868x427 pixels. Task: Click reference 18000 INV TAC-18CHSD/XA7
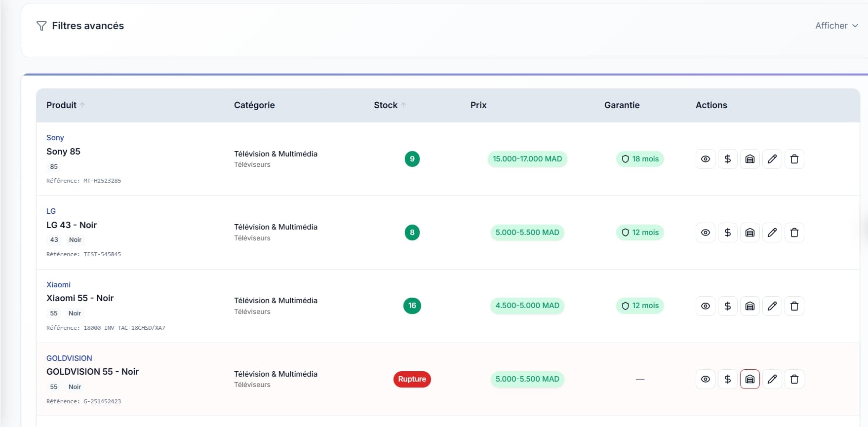[x=124, y=328]
